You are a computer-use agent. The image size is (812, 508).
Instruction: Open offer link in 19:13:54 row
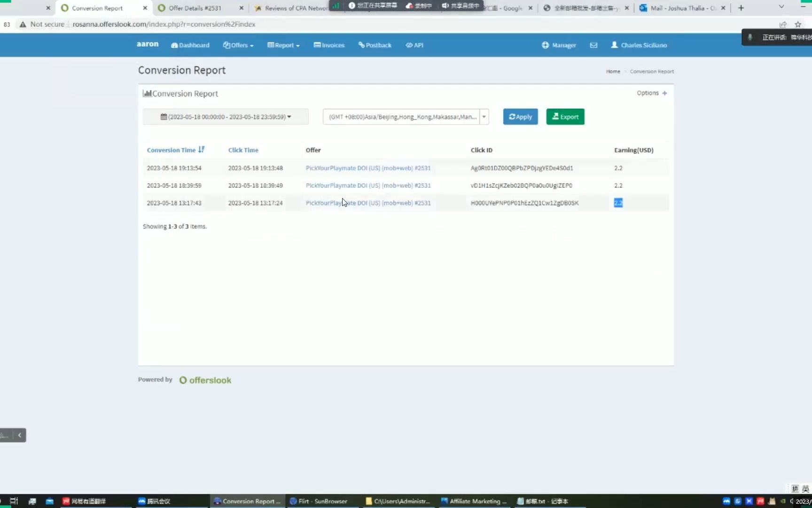[x=368, y=168]
